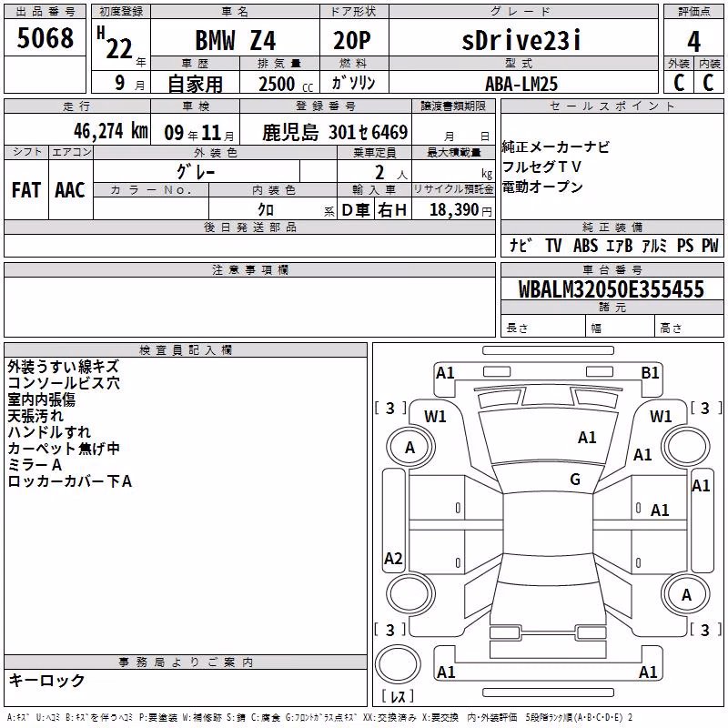The image size is (728, 728).
Task: Select inspector note コンソールビス穴
Action: click(x=64, y=383)
